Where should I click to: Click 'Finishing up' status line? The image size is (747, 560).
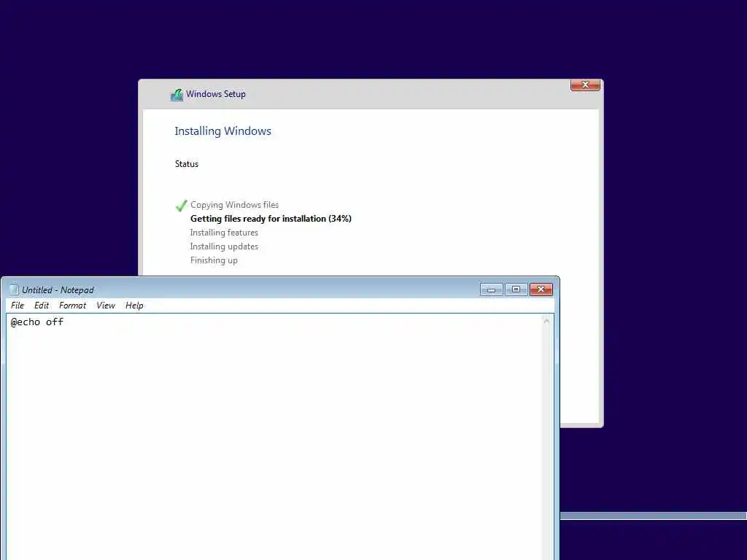click(214, 260)
